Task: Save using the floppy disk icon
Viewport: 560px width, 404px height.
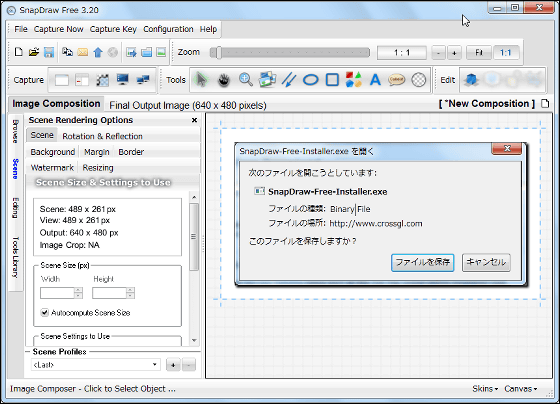Action: pyautogui.click(x=49, y=53)
